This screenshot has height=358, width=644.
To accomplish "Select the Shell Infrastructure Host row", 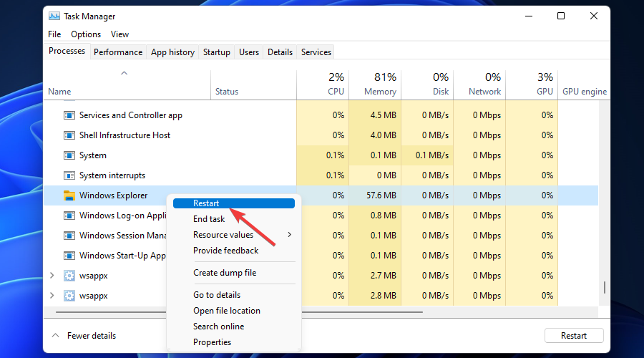I will click(321, 135).
